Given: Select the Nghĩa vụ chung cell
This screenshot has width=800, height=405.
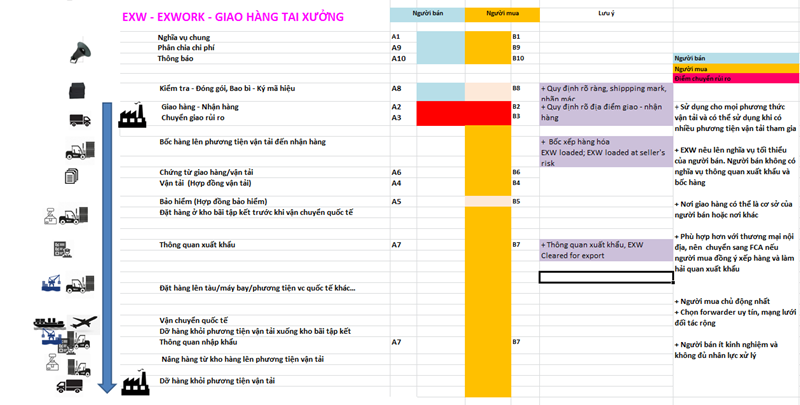Looking at the screenshot, I should [184, 37].
